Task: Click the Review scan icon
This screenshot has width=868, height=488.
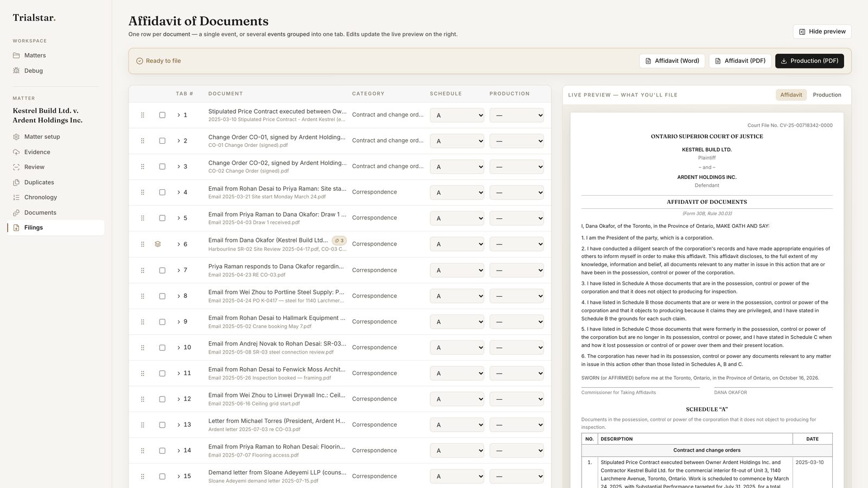Action: coord(16,167)
